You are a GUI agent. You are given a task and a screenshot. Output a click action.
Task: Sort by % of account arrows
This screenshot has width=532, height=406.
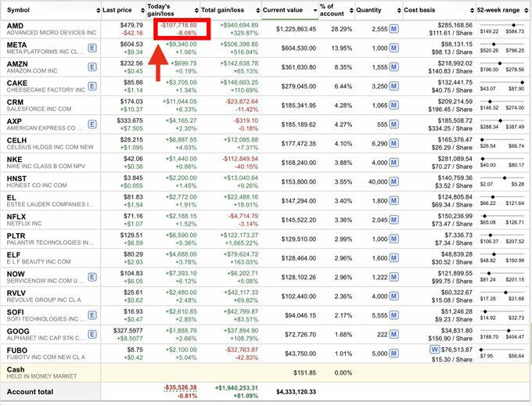(351, 10)
